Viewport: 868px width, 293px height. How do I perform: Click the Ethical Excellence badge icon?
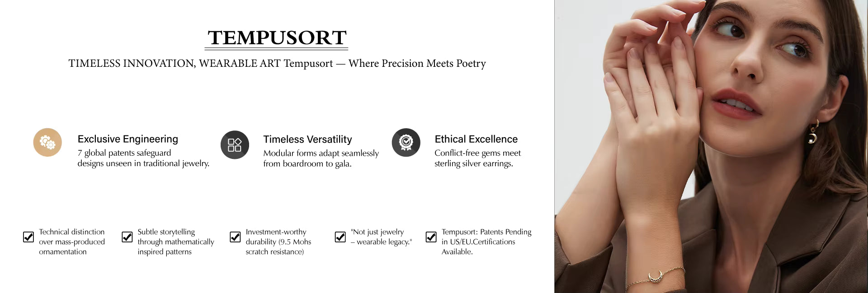406,143
